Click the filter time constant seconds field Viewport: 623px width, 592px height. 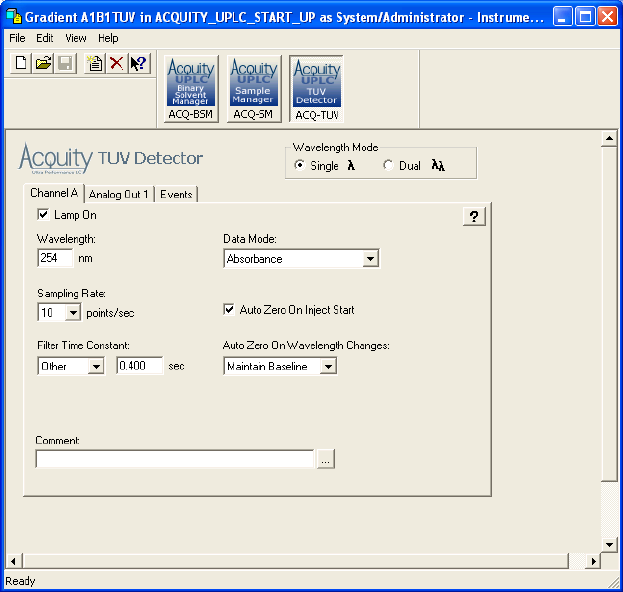tap(139, 366)
